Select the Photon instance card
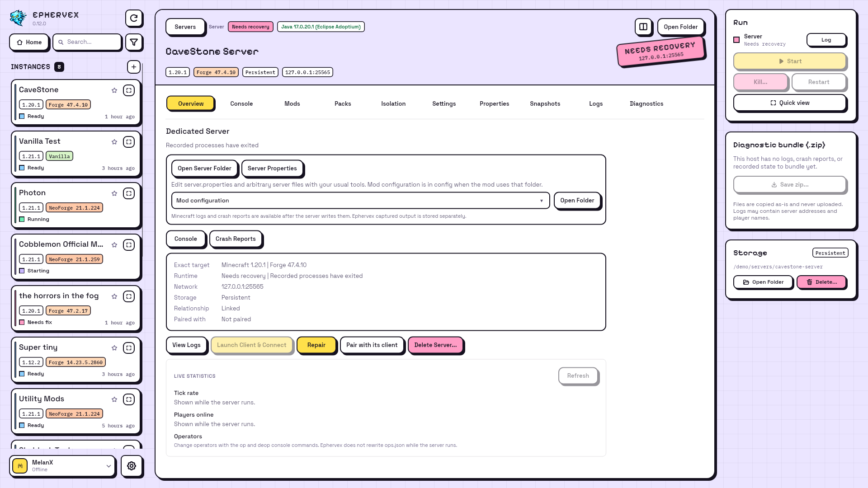Viewport: 868px width, 488px height. click(x=76, y=205)
